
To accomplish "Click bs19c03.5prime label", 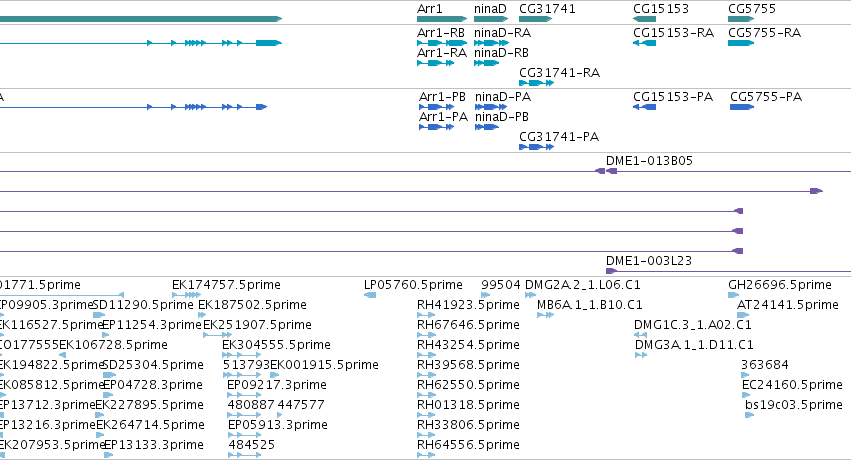I will pos(794,405).
